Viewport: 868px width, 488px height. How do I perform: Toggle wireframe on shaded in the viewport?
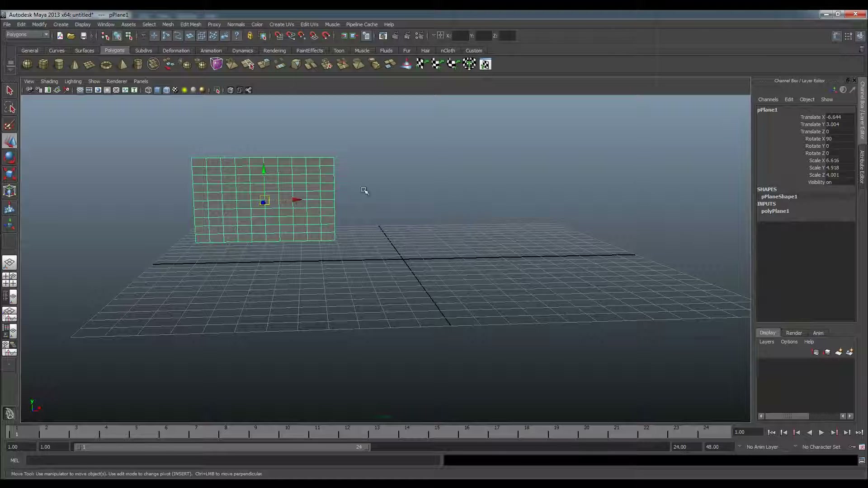click(166, 90)
